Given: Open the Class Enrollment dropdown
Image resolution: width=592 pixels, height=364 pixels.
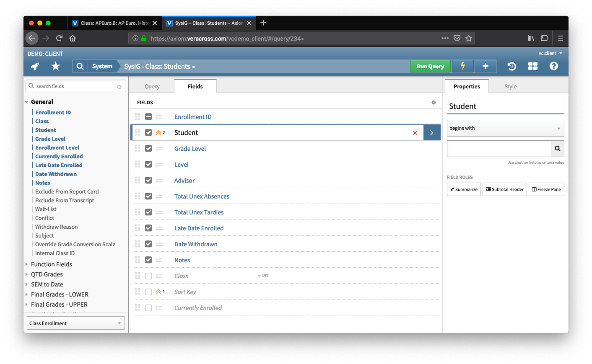Looking at the screenshot, I should [75, 323].
